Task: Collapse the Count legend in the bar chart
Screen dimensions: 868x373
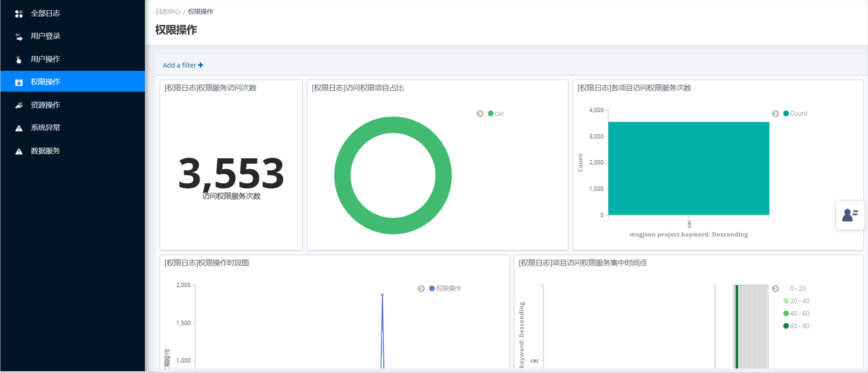Action: coord(775,114)
